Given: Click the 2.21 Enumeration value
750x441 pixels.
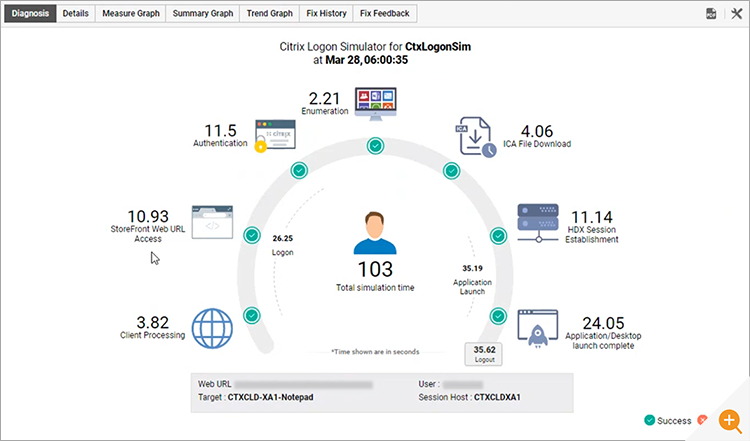Looking at the screenshot, I should click(324, 99).
